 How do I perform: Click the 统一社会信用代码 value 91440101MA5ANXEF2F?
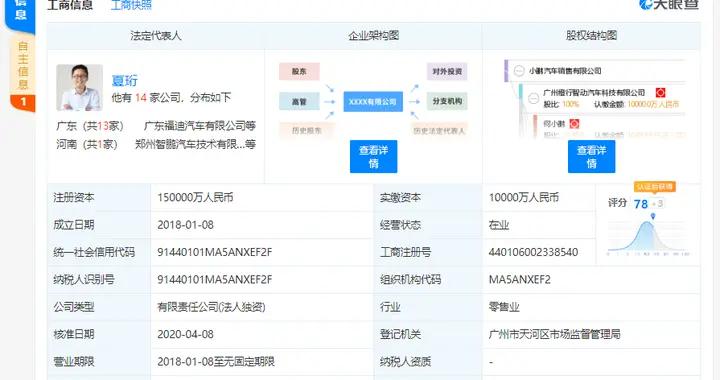coord(214,252)
